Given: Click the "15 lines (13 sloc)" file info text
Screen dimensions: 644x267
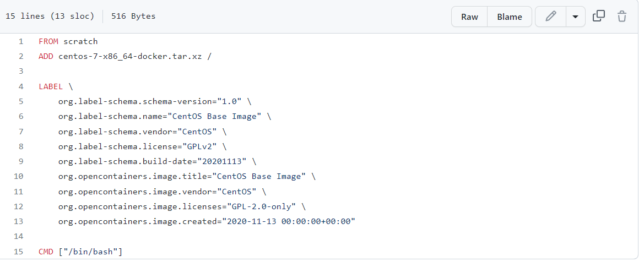Looking at the screenshot, I should pyautogui.click(x=50, y=17).
